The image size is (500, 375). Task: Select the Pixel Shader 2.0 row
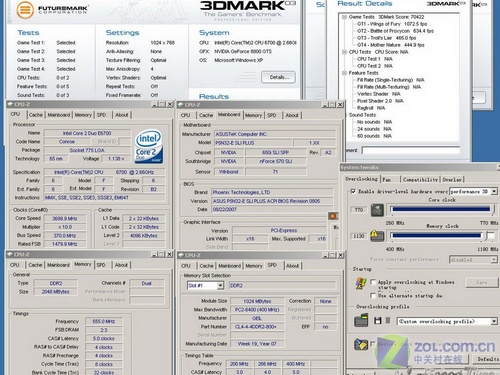380,101
